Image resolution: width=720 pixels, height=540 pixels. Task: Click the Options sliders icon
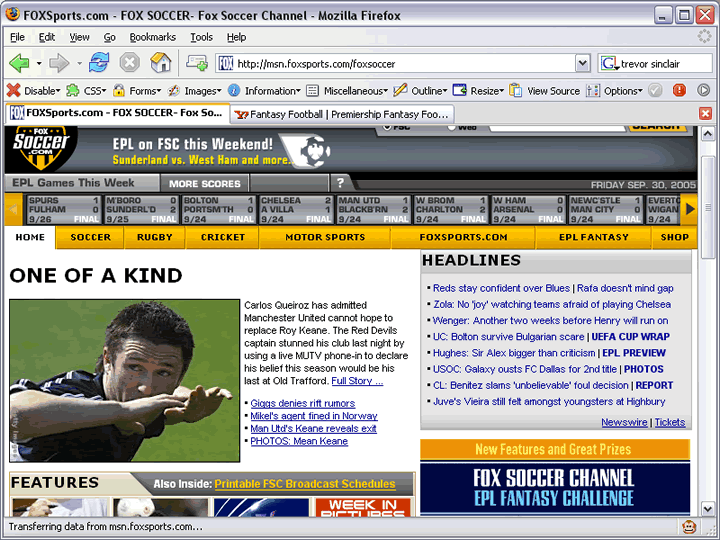click(593, 90)
